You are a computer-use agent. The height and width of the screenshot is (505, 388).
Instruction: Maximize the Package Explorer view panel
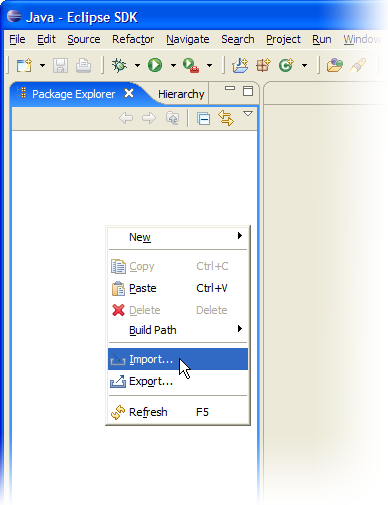click(248, 91)
